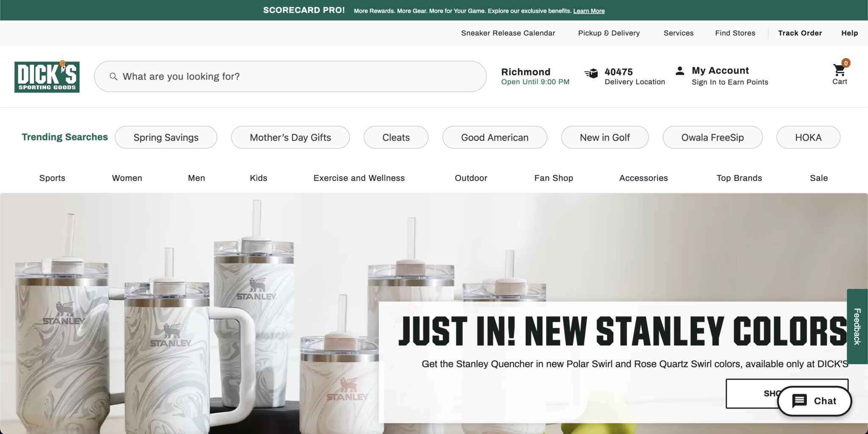Select the Owala FreeSip trending chip
The height and width of the screenshot is (434, 868).
pyautogui.click(x=712, y=137)
